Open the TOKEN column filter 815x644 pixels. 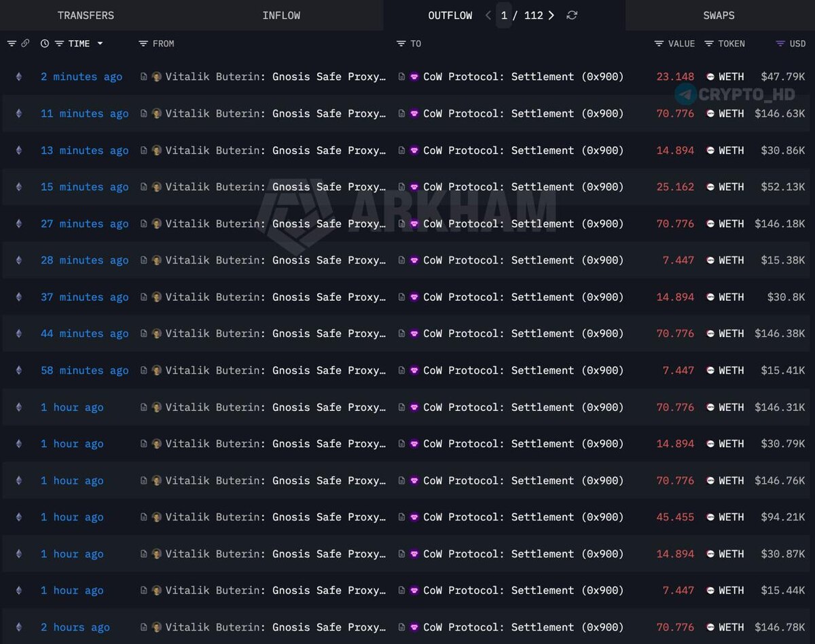click(x=709, y=43)
